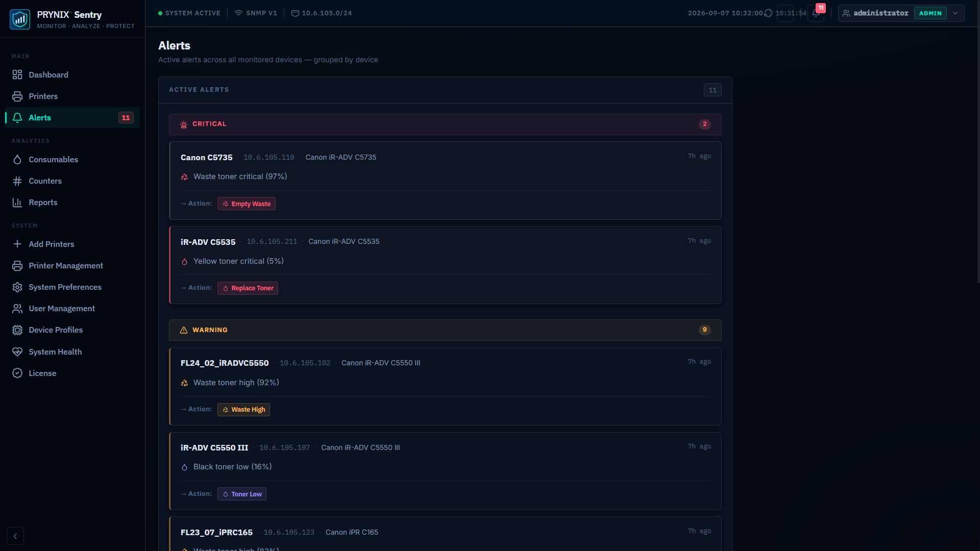Collapse the CRITICAL alerts group header

click(x=445, y=124)
